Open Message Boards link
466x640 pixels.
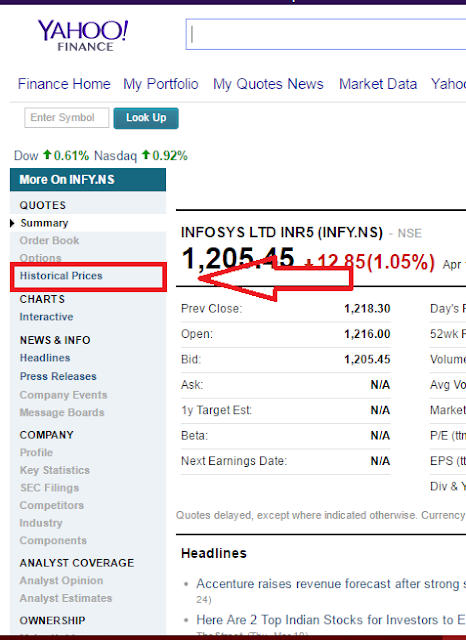(x=62, y=412)
